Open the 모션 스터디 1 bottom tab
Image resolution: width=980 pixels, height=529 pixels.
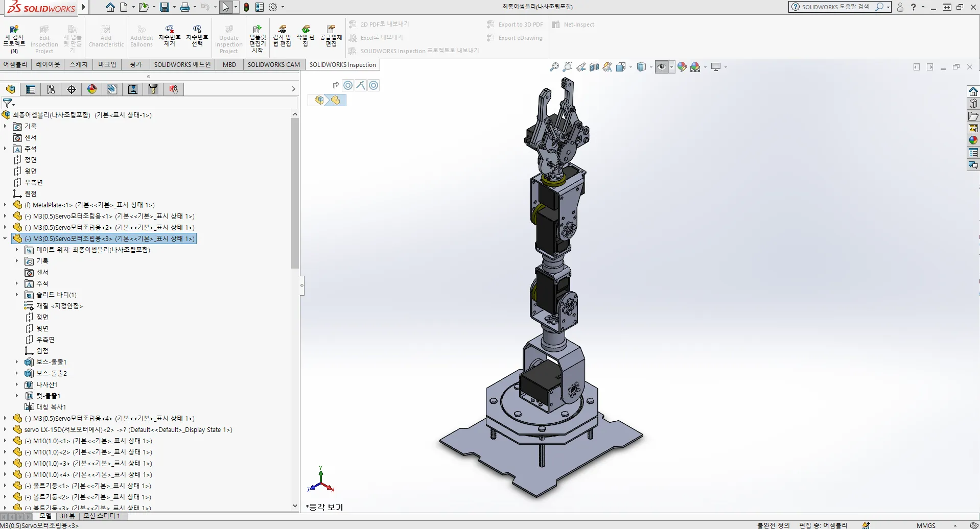pyautogui.click(x=102, y=516)
